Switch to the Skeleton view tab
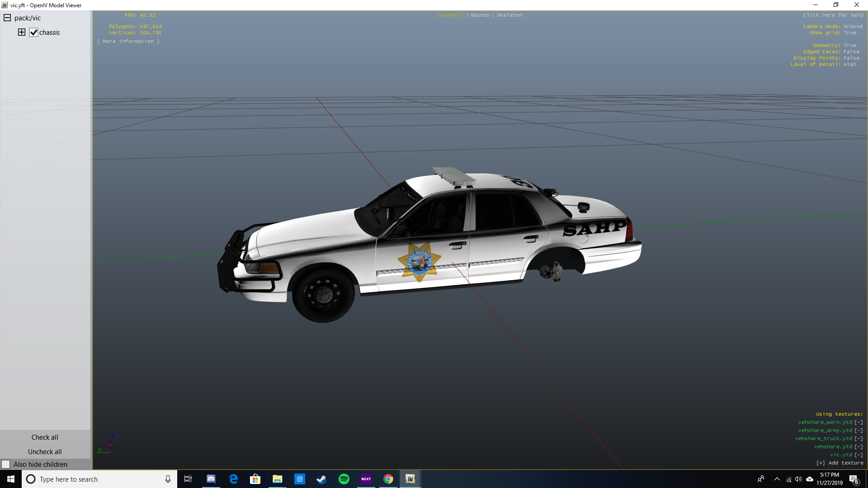This screenshot has width=868, height=488. (509, 15)
